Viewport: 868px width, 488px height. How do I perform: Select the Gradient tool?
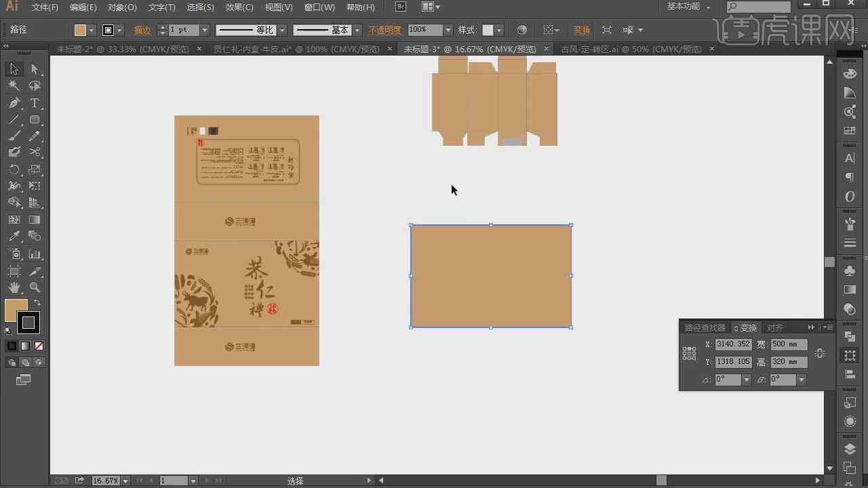point(35,220)
